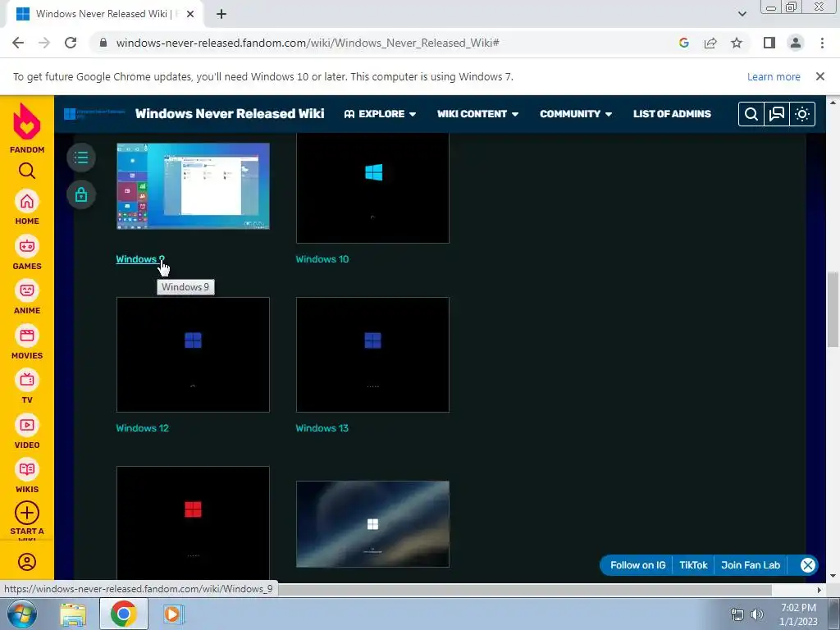Open the Windows Start menu orb
The height and width of the screenshot is (630, 840).
pyautogui.click(x=22, y=614)
